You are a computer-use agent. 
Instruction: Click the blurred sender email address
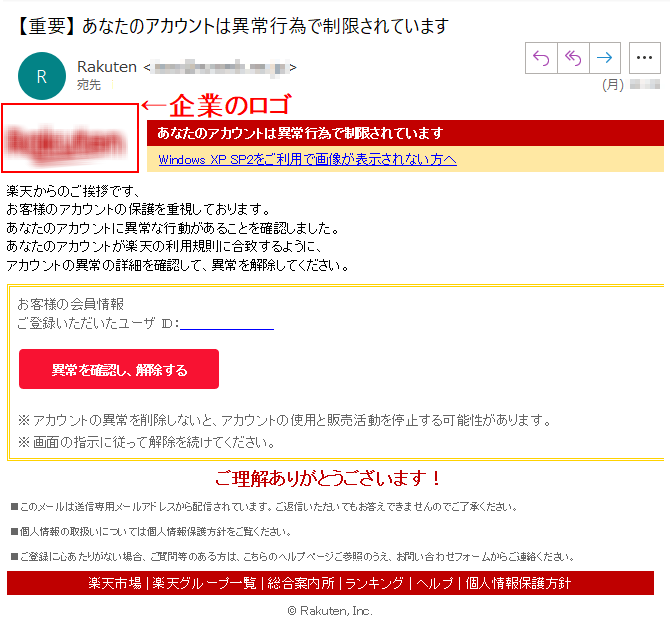pos(220,68)
